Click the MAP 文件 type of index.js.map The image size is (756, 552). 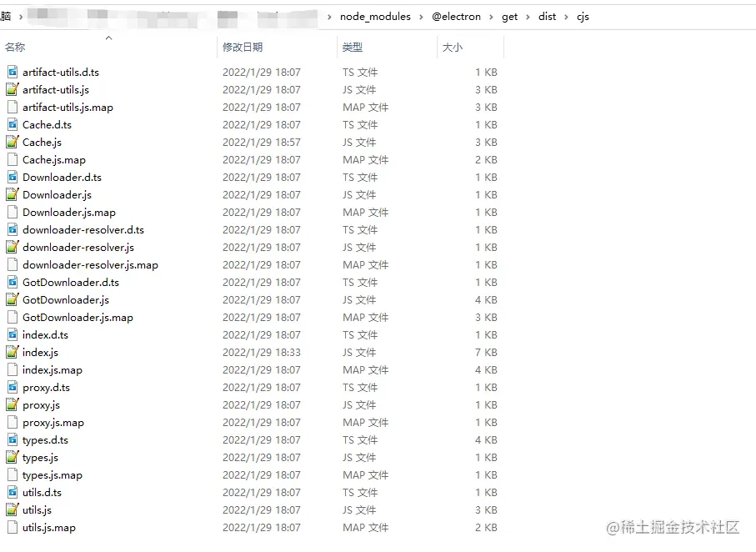365,370
